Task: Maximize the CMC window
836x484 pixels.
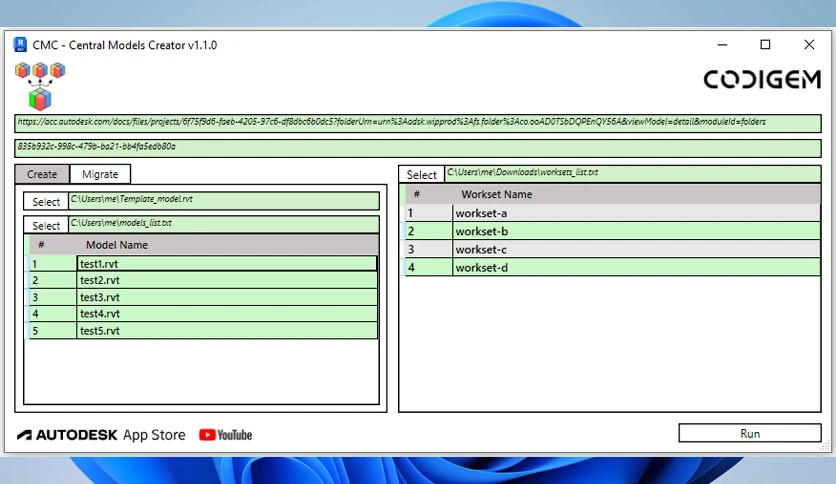Action: [765, 45]
